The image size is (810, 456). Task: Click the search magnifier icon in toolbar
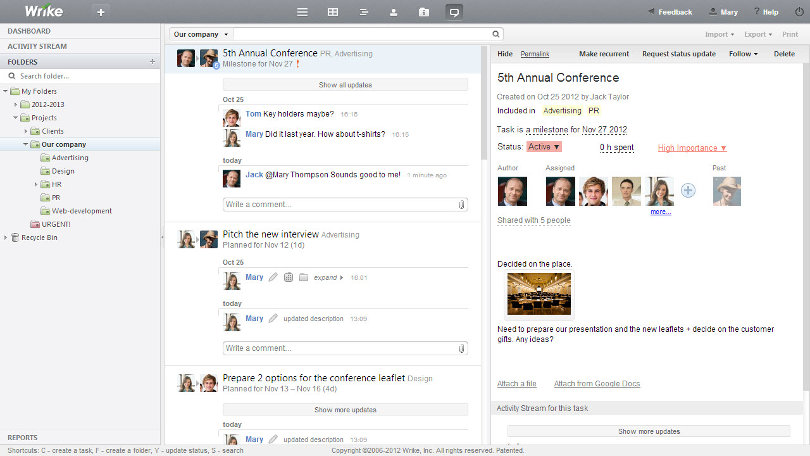click(x=495, y=34)
